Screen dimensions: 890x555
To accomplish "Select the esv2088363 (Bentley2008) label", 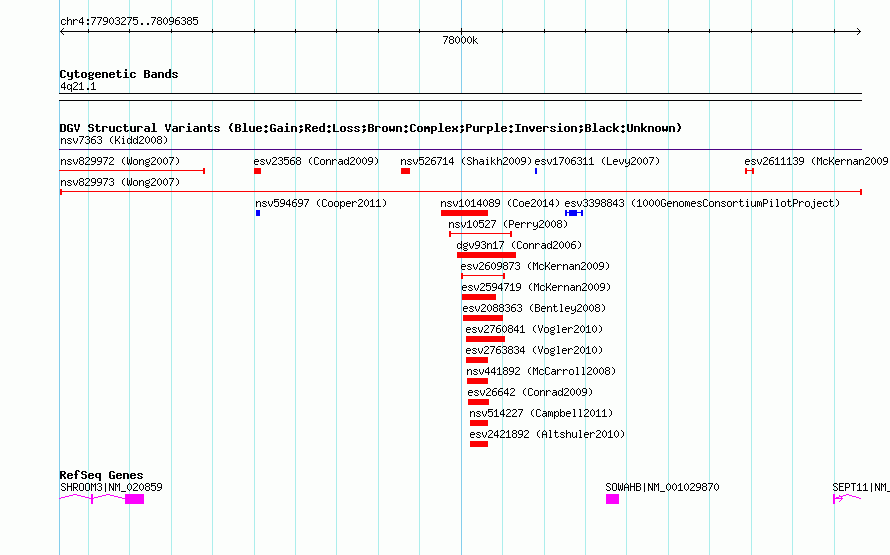I will (x=534, y=308).
